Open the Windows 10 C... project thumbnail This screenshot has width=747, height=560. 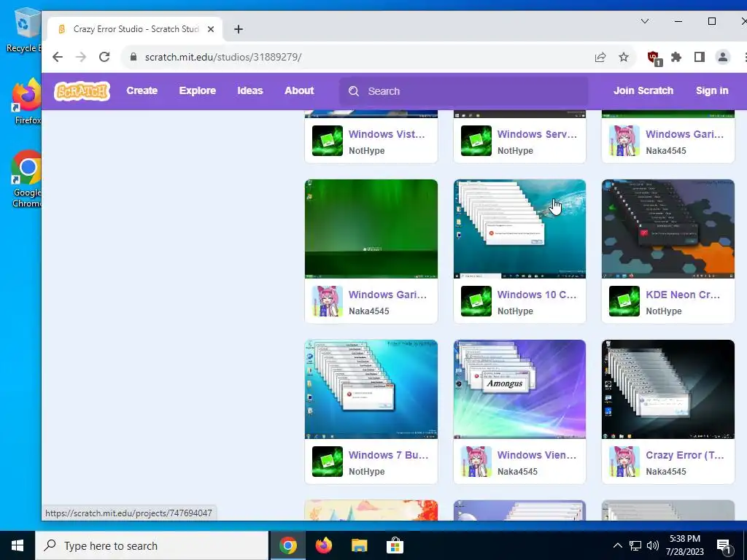coord(519,229)
